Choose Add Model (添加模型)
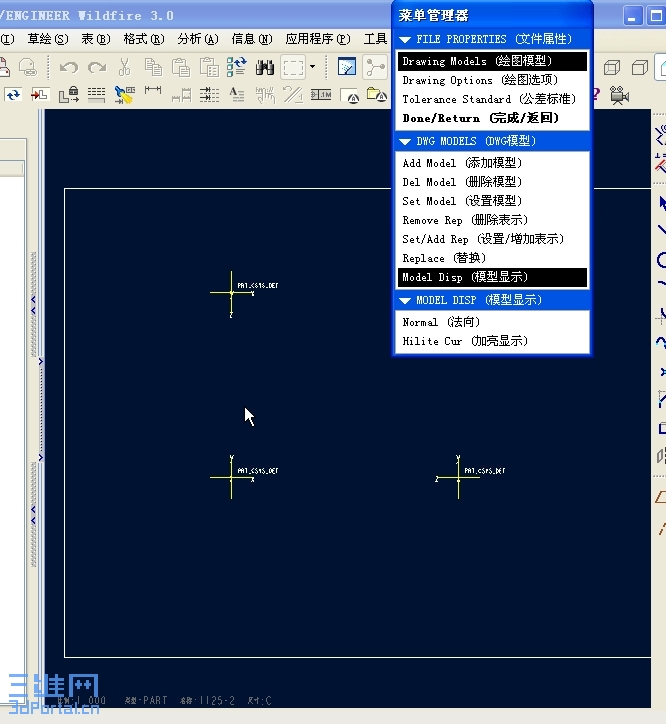This screenshot has height=724, width=666. tap(492, 163)
